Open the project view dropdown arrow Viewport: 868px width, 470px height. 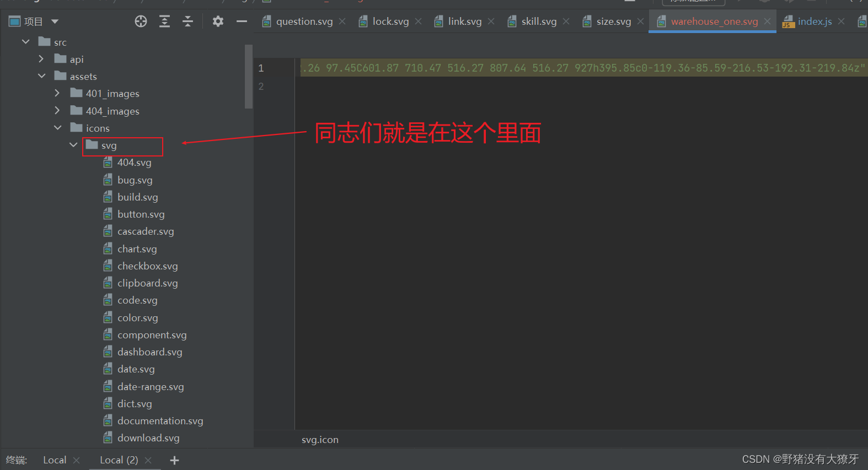[55, 21]
